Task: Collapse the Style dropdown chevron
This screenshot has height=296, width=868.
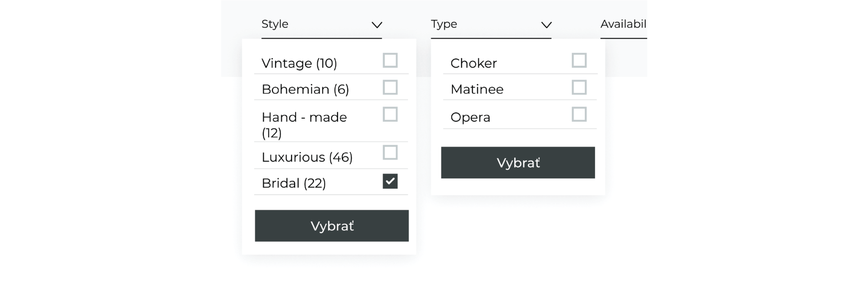Action: (x=377, y=25)
